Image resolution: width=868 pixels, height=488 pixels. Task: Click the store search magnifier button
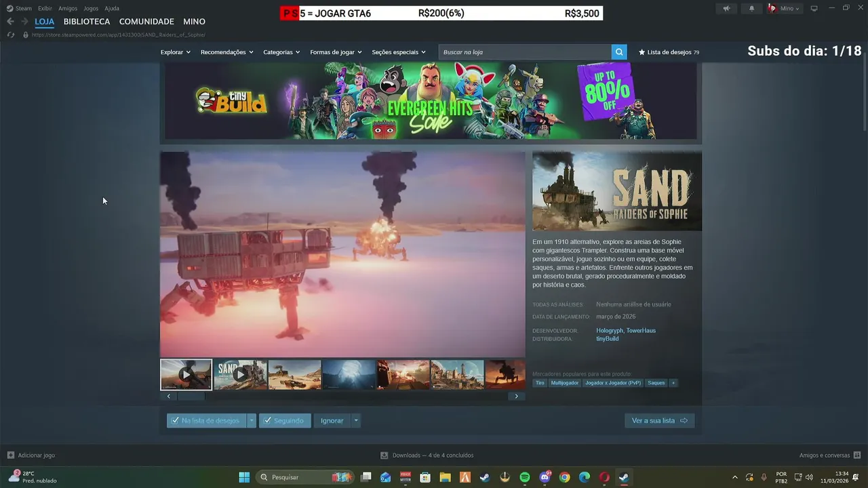click(x=618, y=52)
